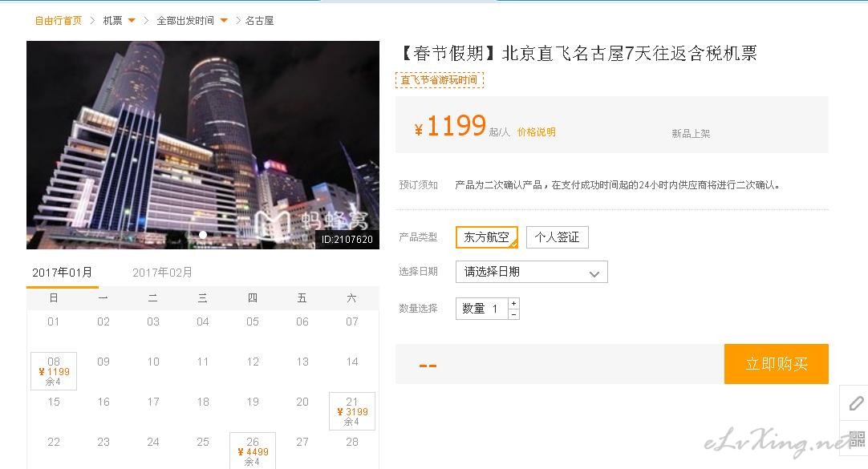Switch to the 2017年02月 calendar tab
The width and height of the screenshot is (868, 469).
[x=162, y=273]
